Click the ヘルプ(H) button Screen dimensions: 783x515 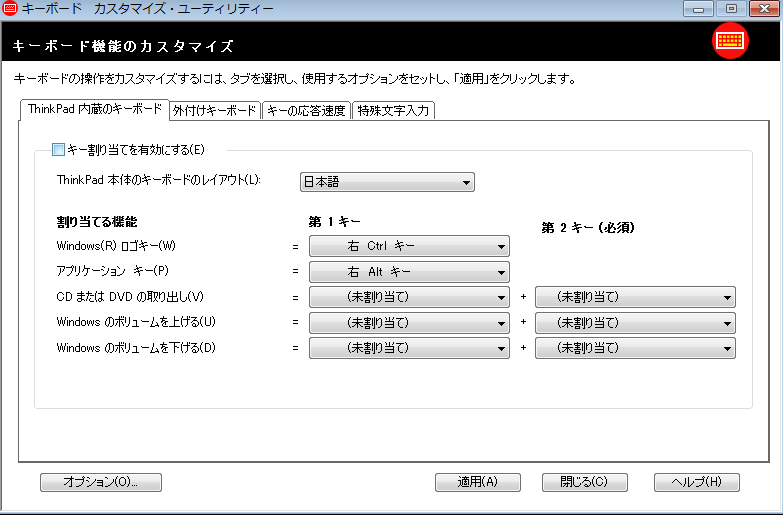tap(697, 482)
